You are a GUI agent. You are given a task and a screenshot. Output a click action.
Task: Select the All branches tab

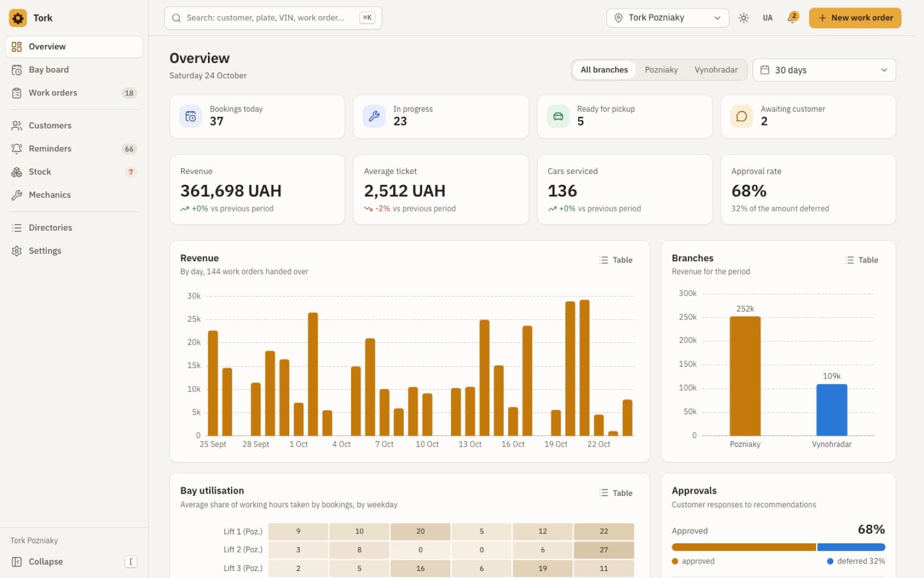[x=604, y=70]
